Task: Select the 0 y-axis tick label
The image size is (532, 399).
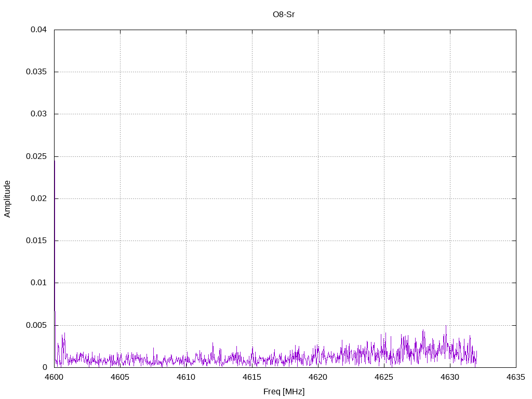Action: click(x=45, y=367)
